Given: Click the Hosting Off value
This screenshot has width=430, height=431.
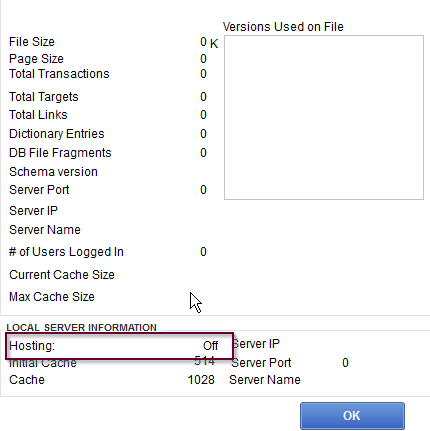Looking at the screenshot, I should (211, 346).
